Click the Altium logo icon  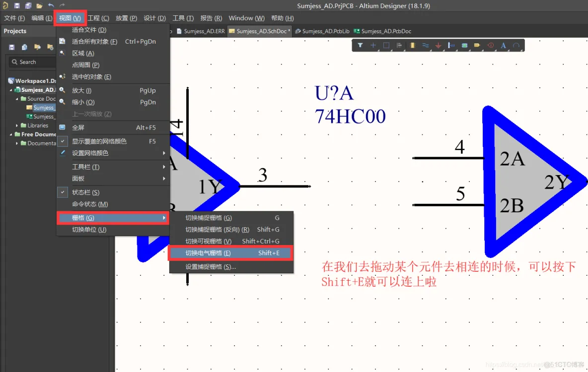point(5,5)
